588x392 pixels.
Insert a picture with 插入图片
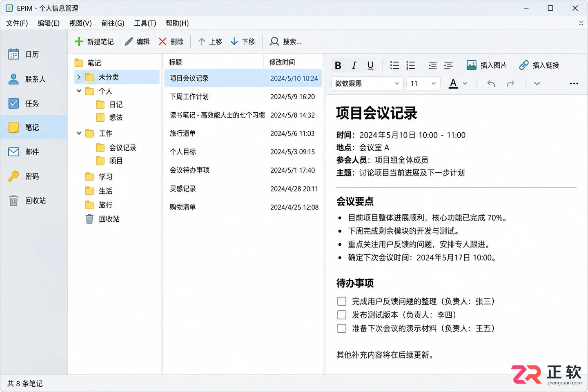487,65
